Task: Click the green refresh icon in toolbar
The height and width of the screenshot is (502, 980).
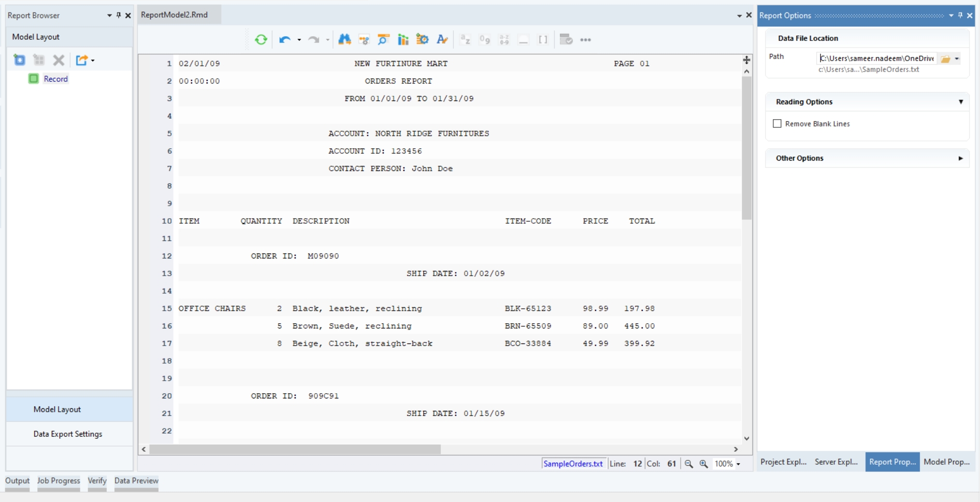Action: [261, 40]
